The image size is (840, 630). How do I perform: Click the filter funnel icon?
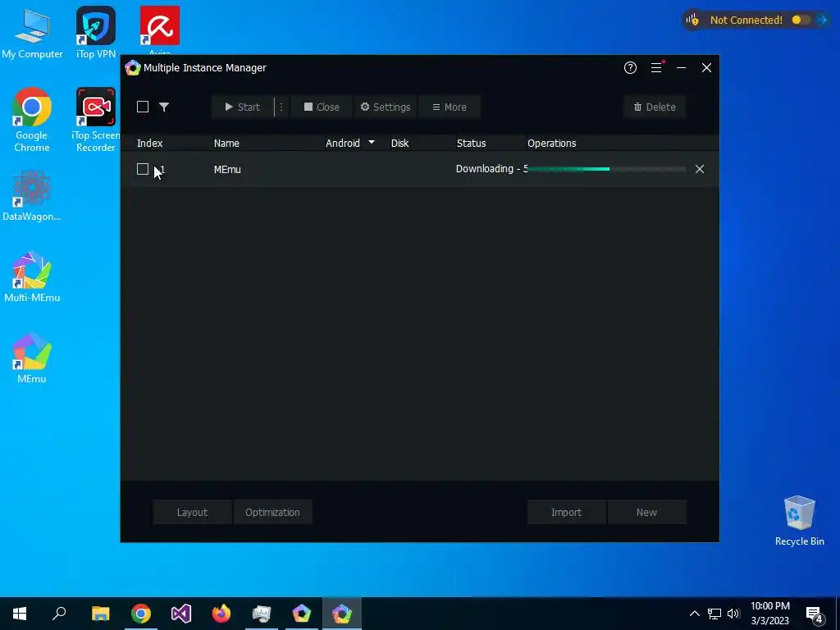(164, 107)
